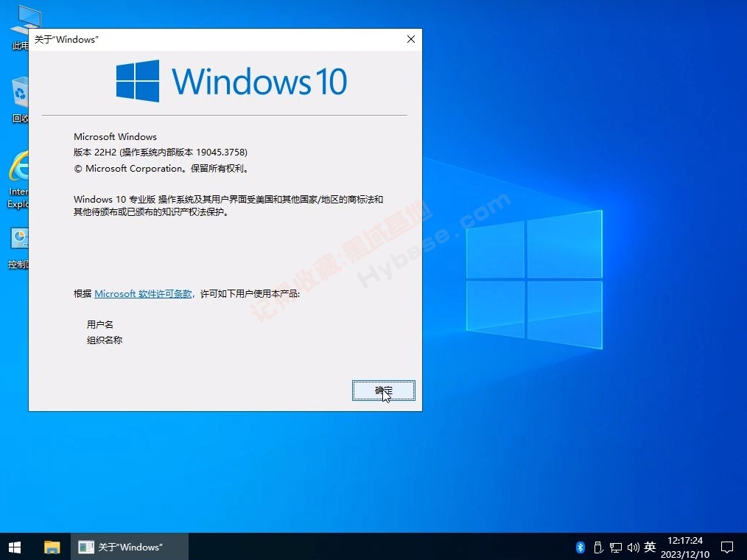This screenshot has width=747, height=560.
Task: Switch input language via 英 indicator
Action: (x=650, y=547)
